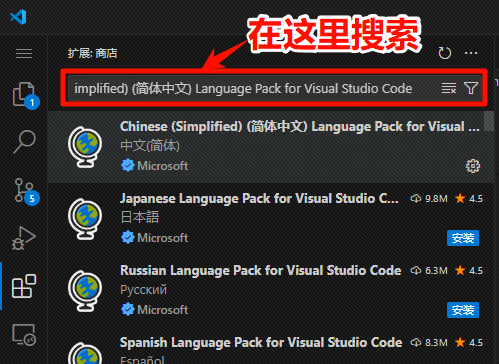Click the VS Code logo icon
This screenshot has height=364, width=499.
tap(18, 17)
